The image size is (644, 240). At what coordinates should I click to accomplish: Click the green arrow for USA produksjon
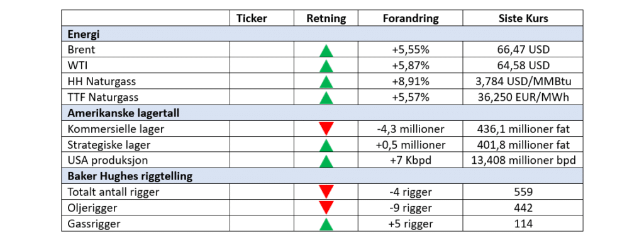click(326, 161)
